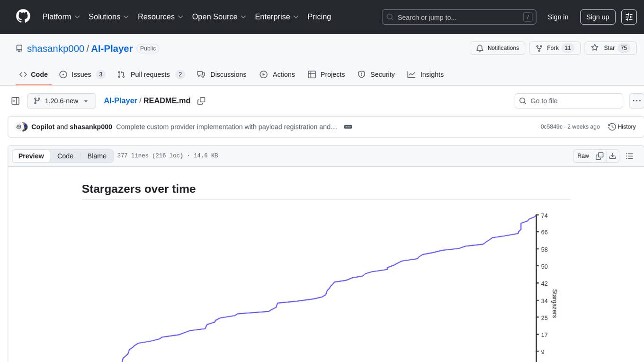Open commit hash 0c5849c
The width and height of the screenshot is (644, 362).
click(552, 127)
